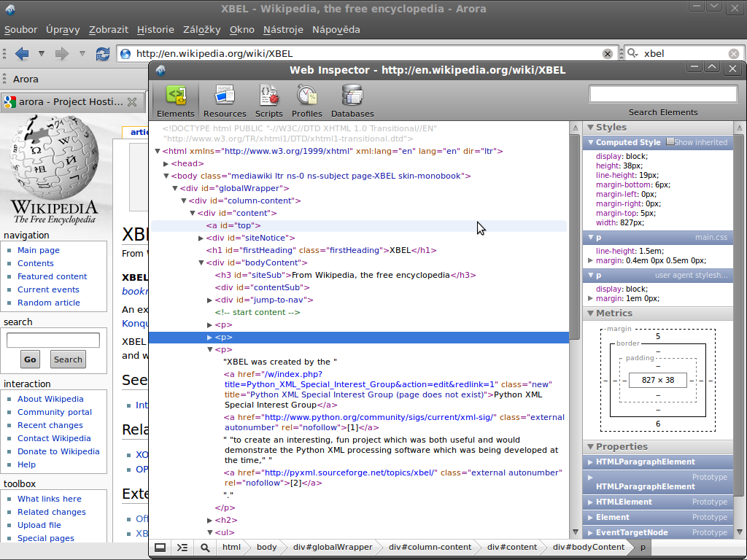The image size is (747, 560).
Task: Collapse the Metrics section
Action: (x=590, y=314)
